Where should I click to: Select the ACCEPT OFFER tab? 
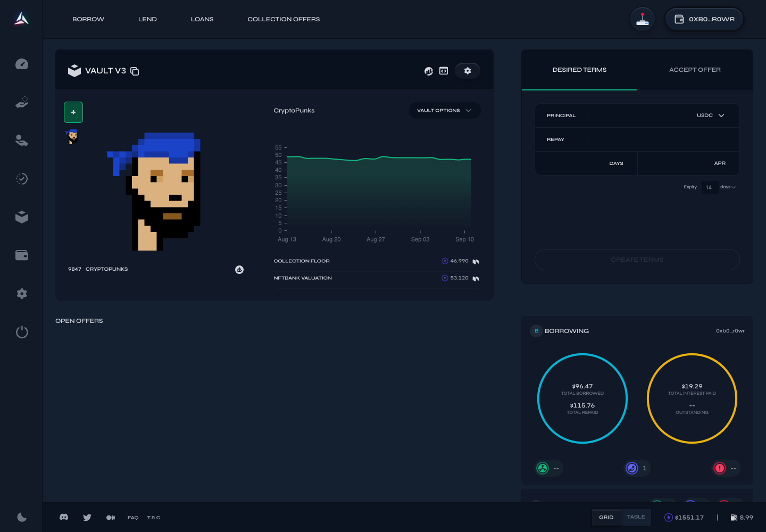point(695,70)
